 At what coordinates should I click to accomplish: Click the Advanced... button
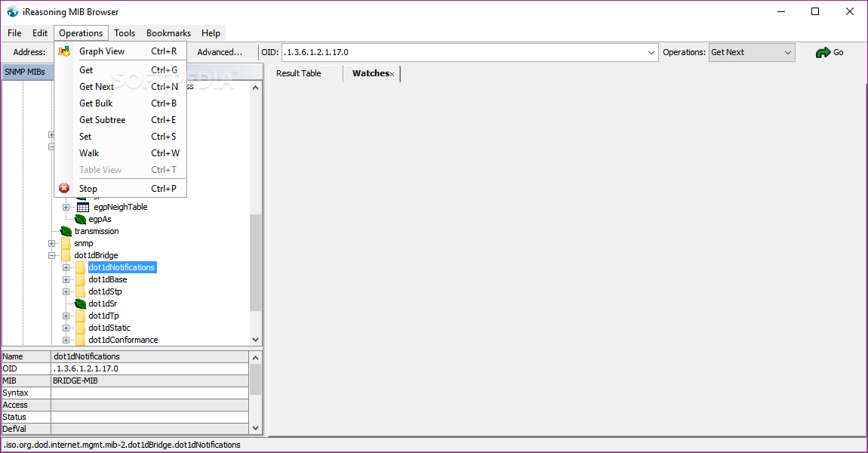(220, 52)
